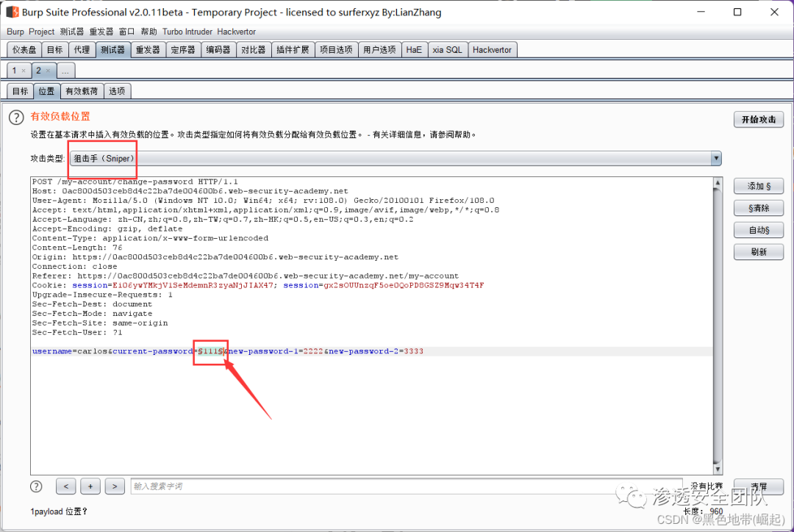The width and height of the screenshot is (794, 532).
Task: Click the help icon beside 有效负载位置 heading
Action: click(16, 118)
